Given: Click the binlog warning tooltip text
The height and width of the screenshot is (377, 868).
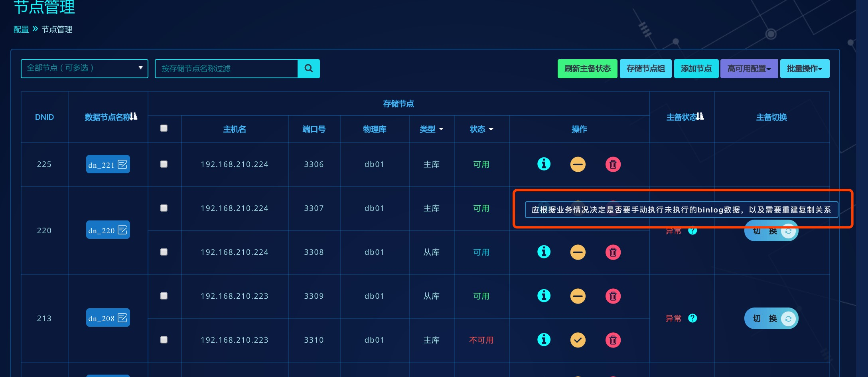Looking at the screenshot, I should [x=681, y=210].
